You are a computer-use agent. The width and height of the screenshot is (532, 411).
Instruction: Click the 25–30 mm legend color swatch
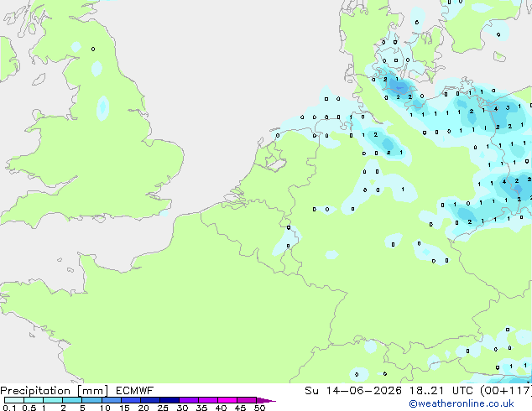click(x=170, y=400)
